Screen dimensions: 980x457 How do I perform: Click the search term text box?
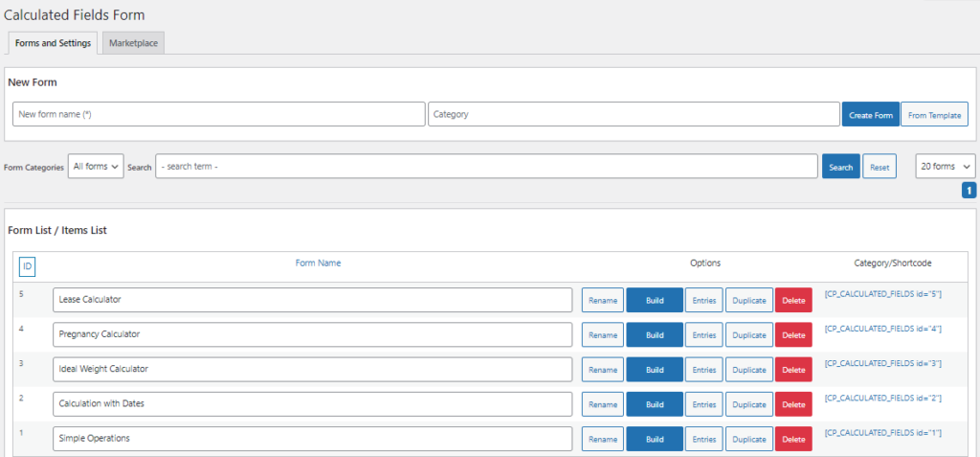(x=486, y=167)
